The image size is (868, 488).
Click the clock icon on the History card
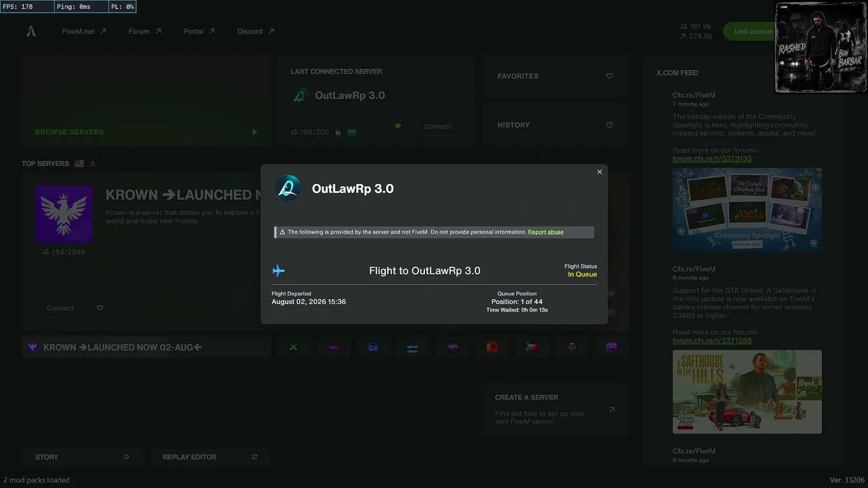tap(609, 125)
